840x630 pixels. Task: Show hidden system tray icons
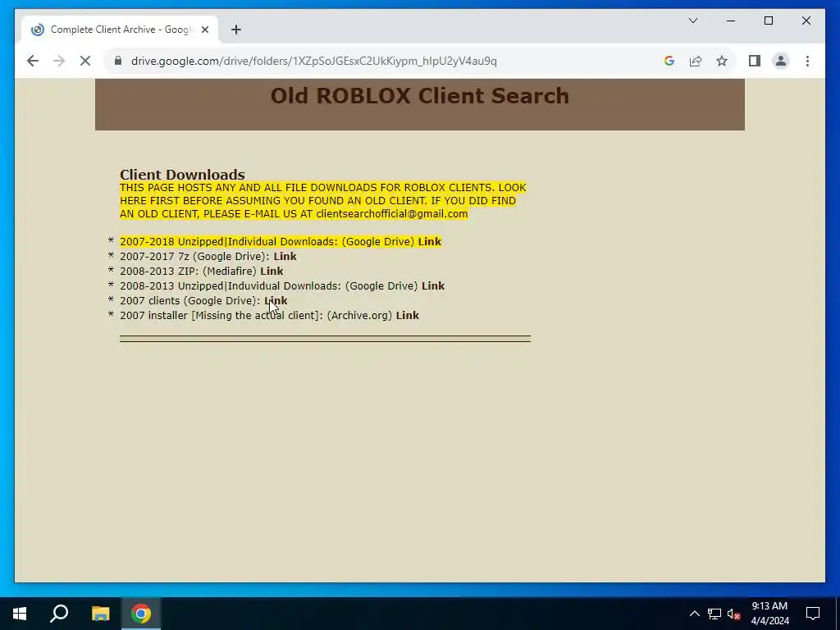tap(694, 614)
